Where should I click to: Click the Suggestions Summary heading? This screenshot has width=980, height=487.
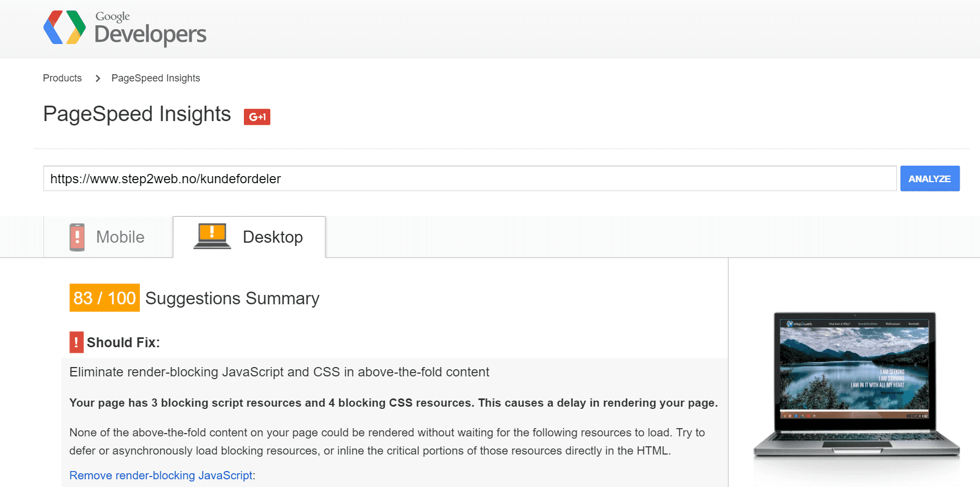click(x=232, y=298)
